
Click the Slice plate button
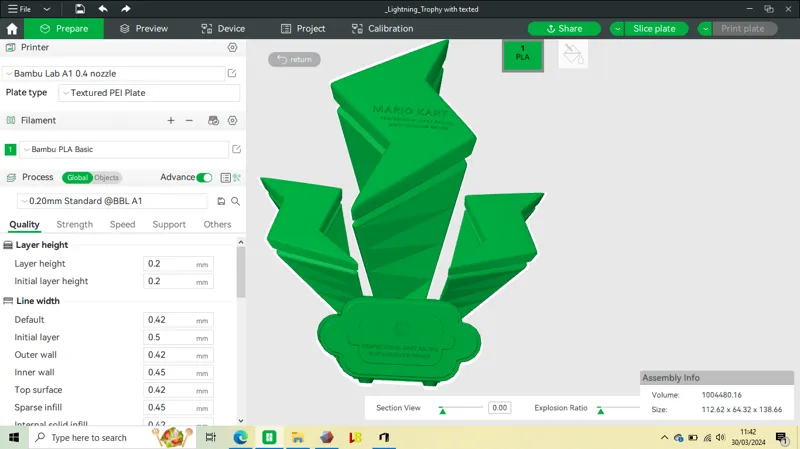pyautogui.click(x=655, y=29)
